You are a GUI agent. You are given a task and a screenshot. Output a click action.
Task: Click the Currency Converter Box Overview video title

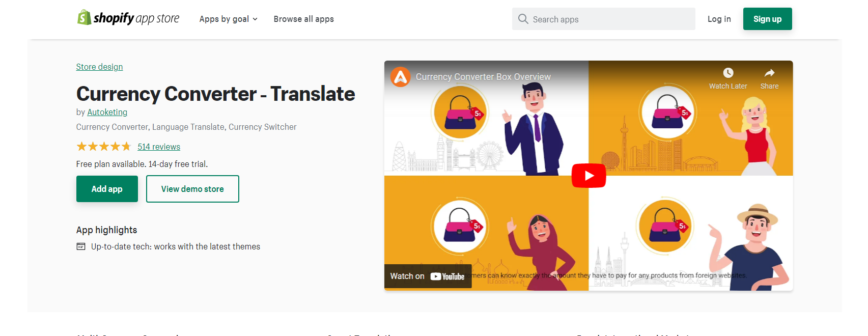pos(483,77)
